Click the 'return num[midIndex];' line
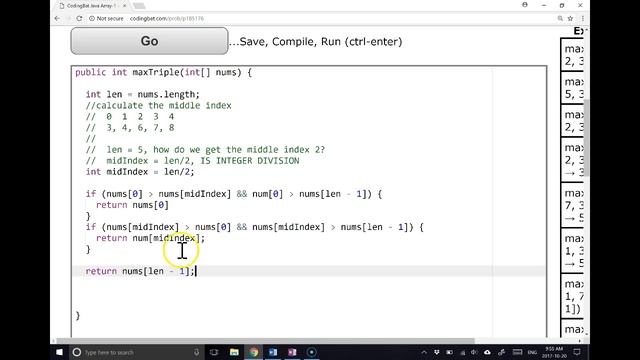 click(x=150, y=238)
